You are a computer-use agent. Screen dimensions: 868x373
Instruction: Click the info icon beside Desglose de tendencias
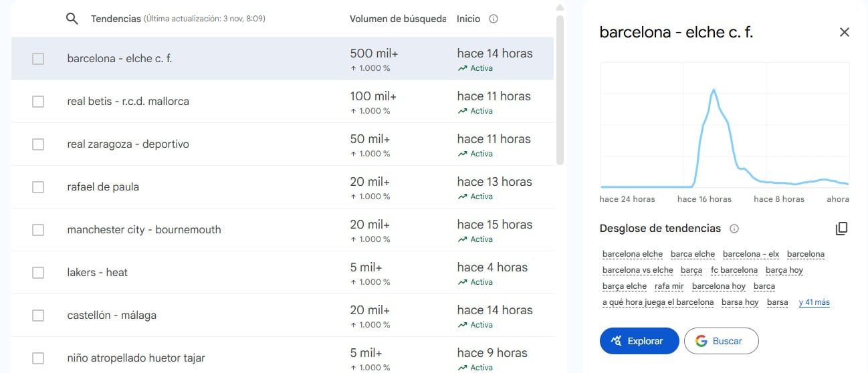[x=734, y=229]
